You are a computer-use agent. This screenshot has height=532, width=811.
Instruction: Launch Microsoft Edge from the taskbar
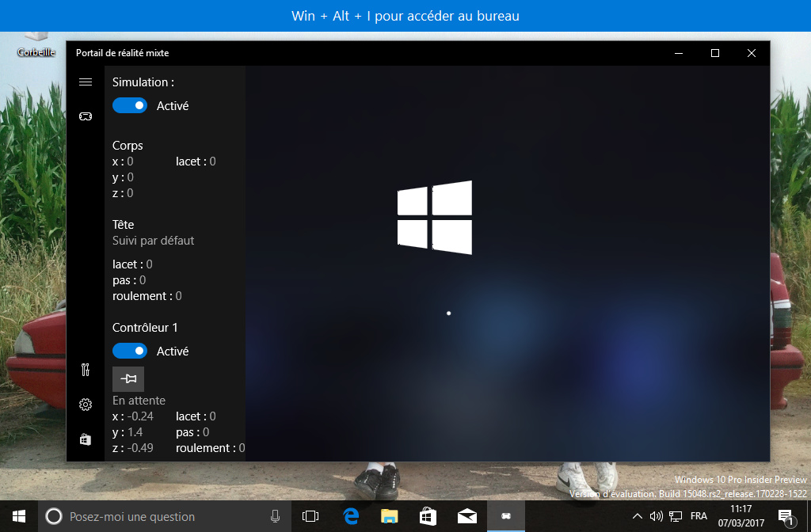(351, 516)
